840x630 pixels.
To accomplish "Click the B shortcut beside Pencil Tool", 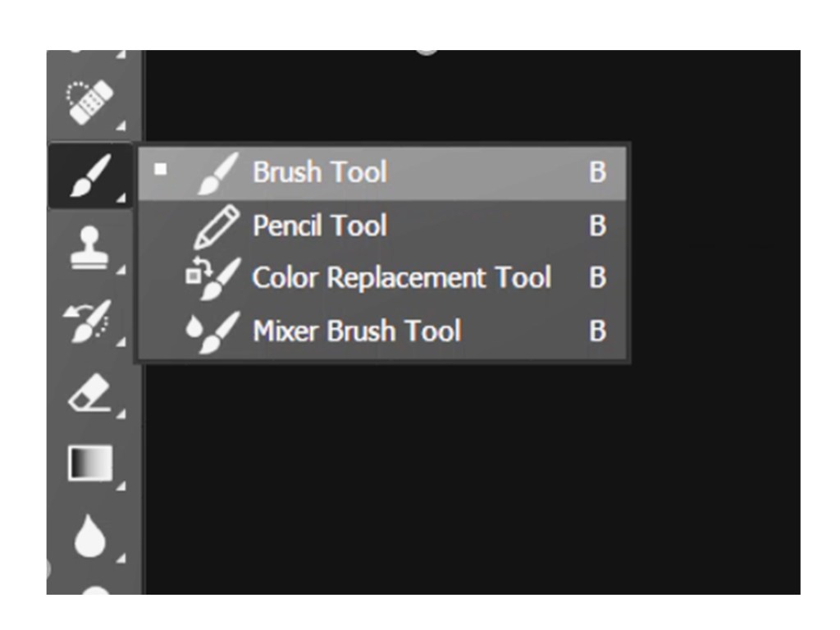I will [597, 226].
